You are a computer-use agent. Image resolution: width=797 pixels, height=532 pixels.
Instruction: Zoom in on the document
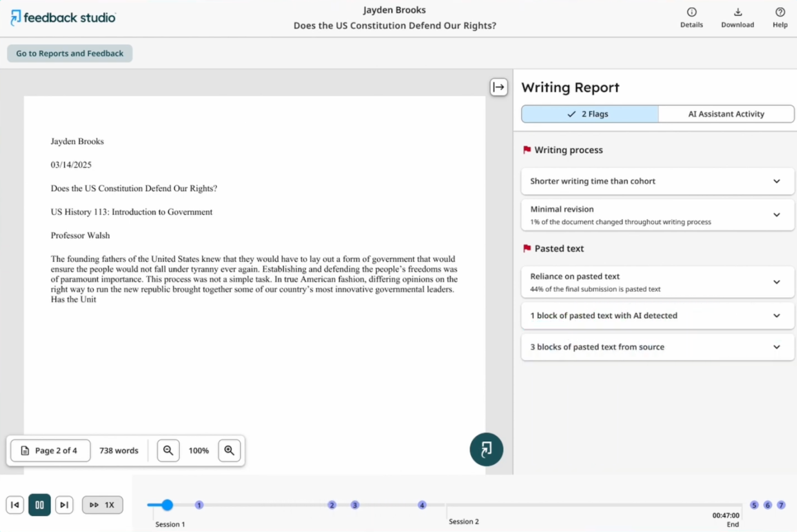point(229,450)
